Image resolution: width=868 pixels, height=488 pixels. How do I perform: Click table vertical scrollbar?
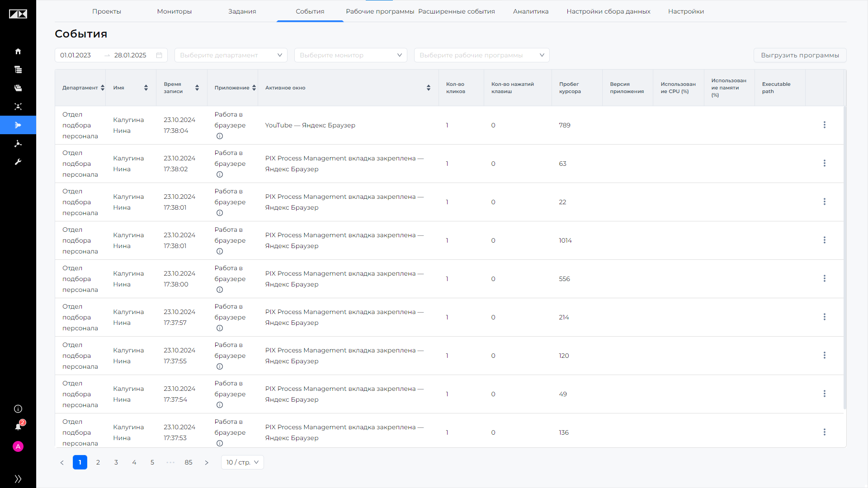tap(845, 258)
